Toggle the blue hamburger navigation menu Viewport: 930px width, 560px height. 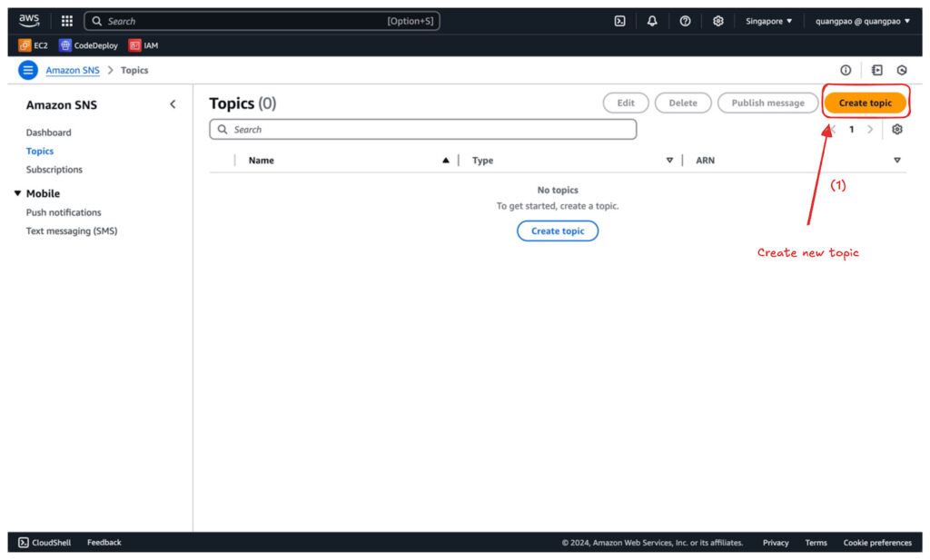(28, 70)
